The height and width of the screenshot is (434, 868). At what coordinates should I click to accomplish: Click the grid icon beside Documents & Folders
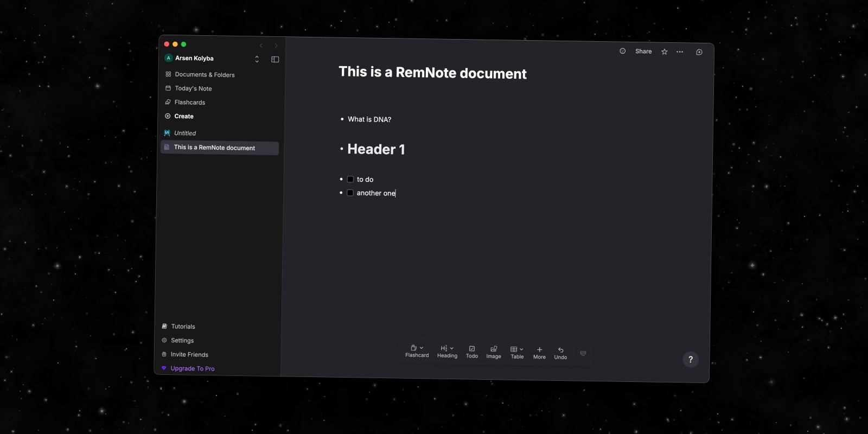coord(168,74)
